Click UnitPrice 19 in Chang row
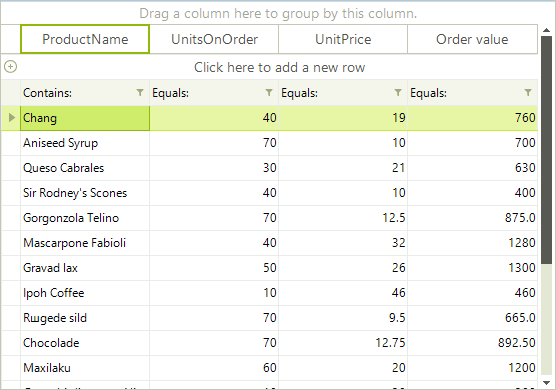The width and height of the screenshot is (556, 390). pos(343,118)
